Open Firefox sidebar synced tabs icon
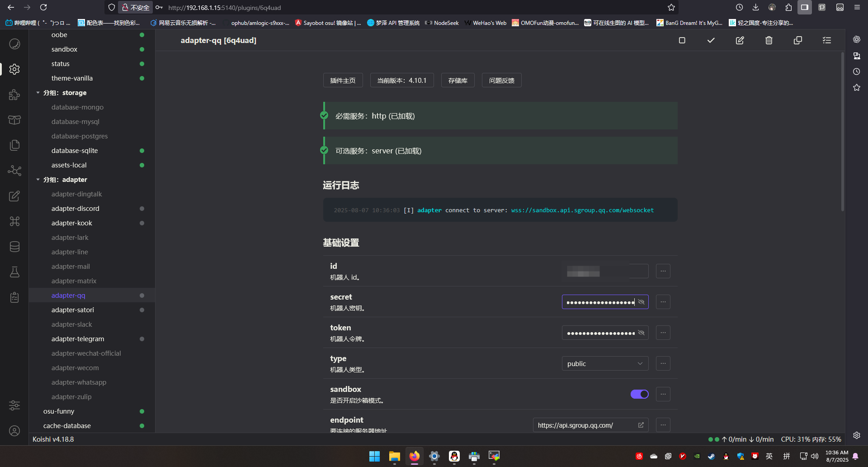The image size is (868, 467). (x=857, y=56)
